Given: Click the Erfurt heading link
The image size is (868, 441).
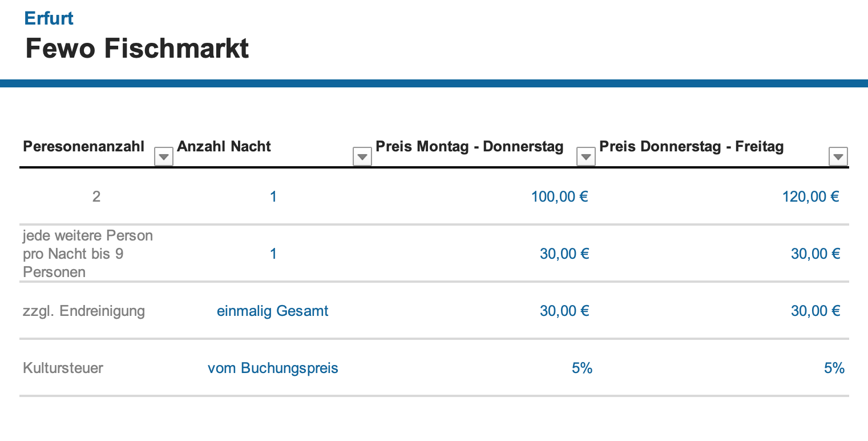Looking at the screenshot, I should (49, 18).
